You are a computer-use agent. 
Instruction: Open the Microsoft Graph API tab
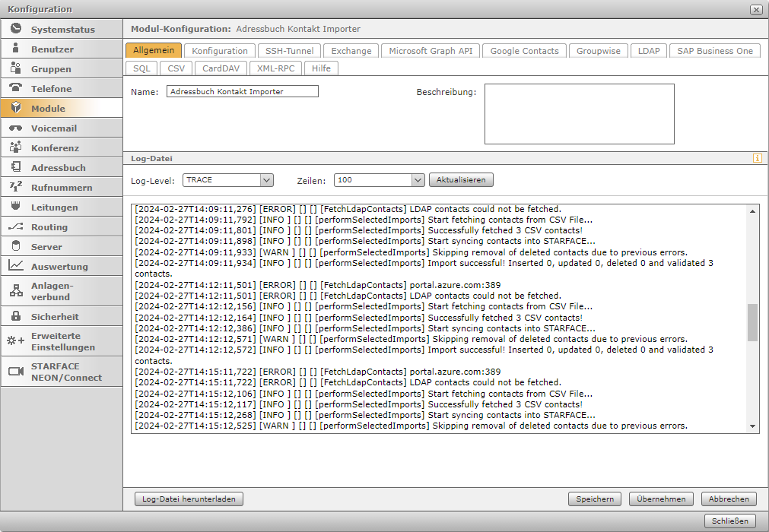431,51
